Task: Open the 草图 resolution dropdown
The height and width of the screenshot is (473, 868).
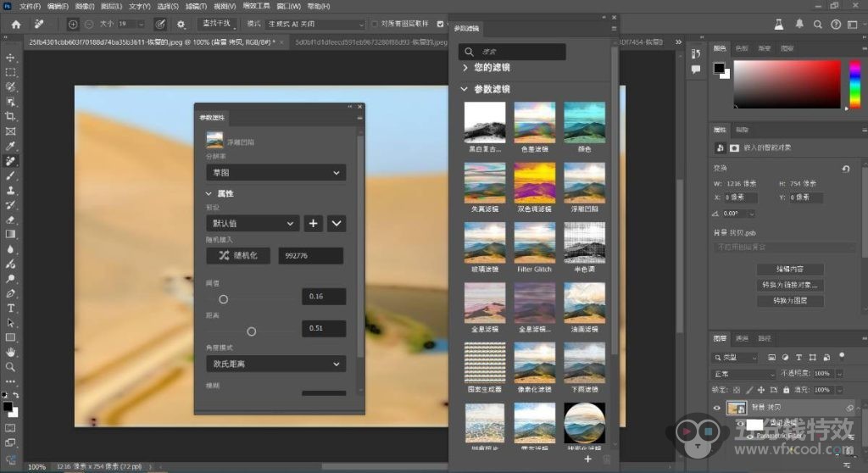Action: (x=276, y=173)
